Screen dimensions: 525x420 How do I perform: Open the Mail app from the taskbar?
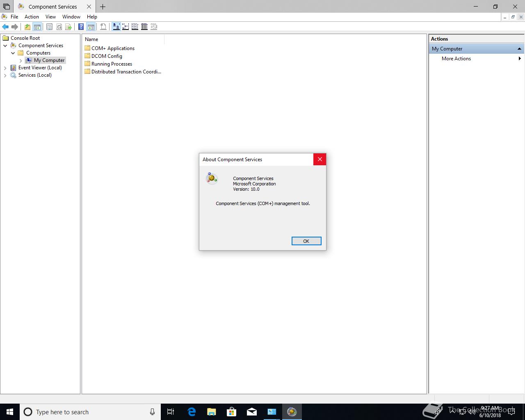(252, 412)
